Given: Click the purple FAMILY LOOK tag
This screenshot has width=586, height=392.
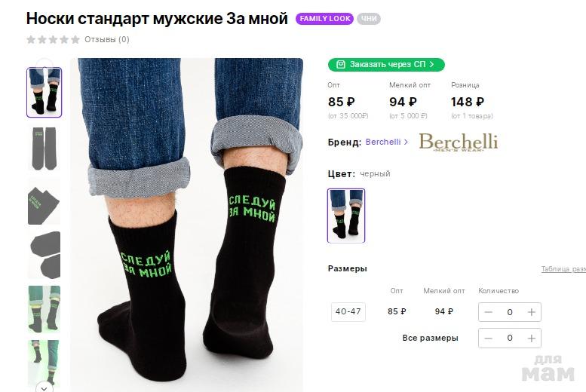Looking at the screenshot, I should coord(324,19).
